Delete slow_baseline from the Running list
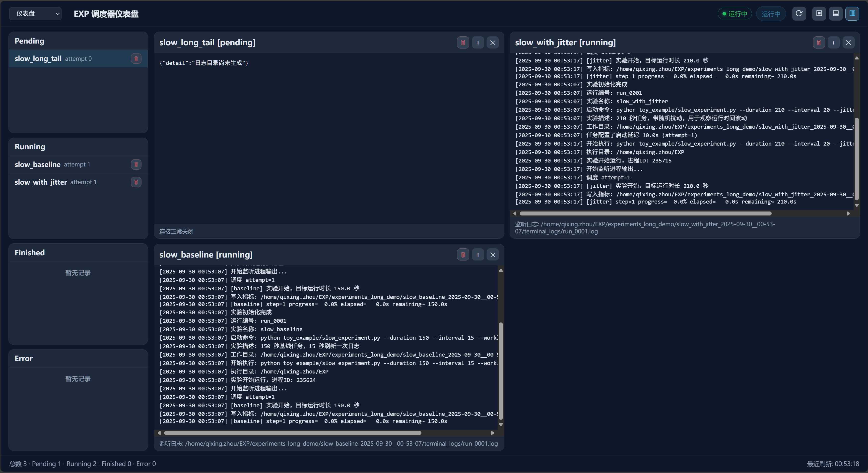The height and width of the screenshot is (473, 868). pyautogui.click(x=136, y=165)
